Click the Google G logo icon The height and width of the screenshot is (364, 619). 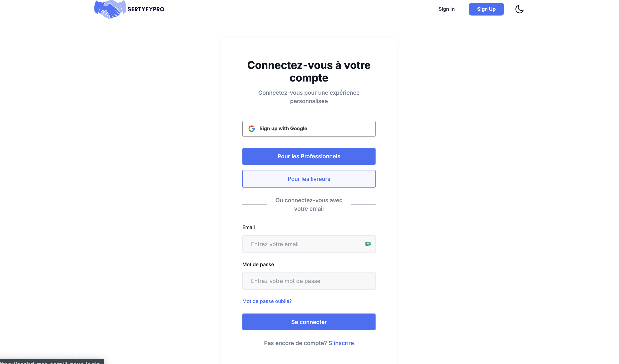(252, 129)
